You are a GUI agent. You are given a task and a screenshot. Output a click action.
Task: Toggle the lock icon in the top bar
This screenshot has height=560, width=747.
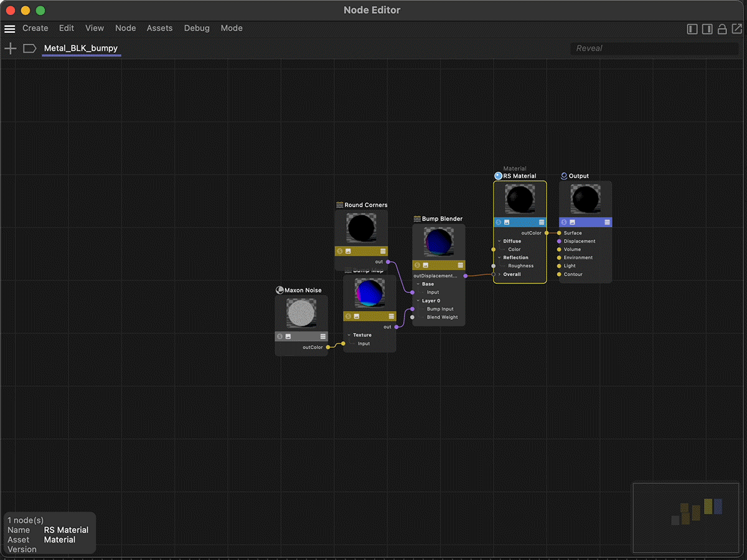[x=722, y=29]
